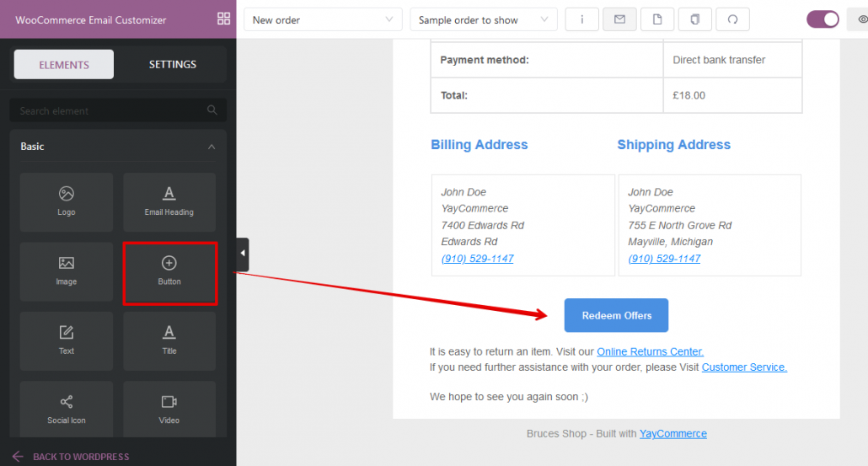This screenshot has width=868, height=466.
Task: Click the Total label cell
Action: point(547,95)
